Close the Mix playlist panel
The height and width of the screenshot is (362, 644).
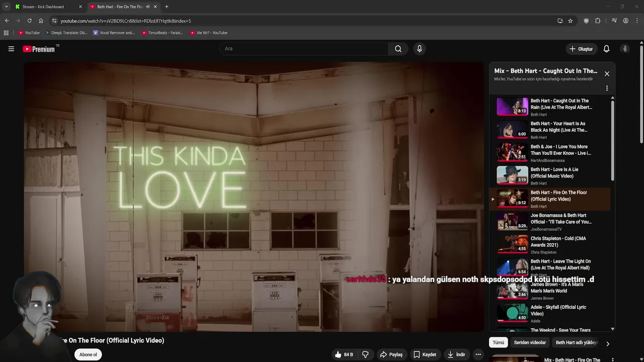click(x=607, y=74)
